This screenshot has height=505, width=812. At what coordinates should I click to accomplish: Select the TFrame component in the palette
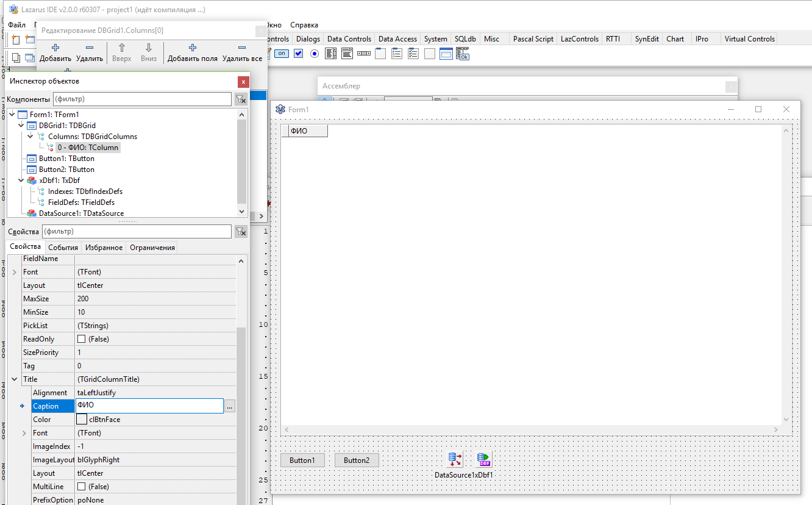pos(446,54)
